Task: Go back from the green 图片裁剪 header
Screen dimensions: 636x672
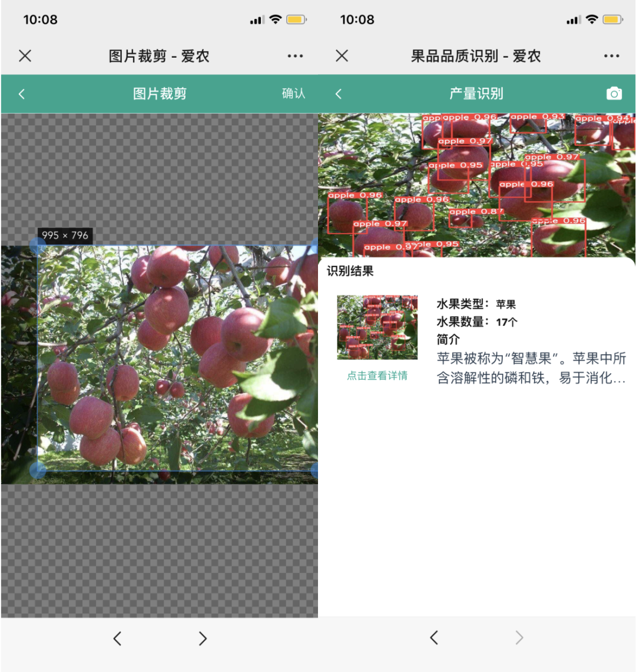Action: point(22,94)
